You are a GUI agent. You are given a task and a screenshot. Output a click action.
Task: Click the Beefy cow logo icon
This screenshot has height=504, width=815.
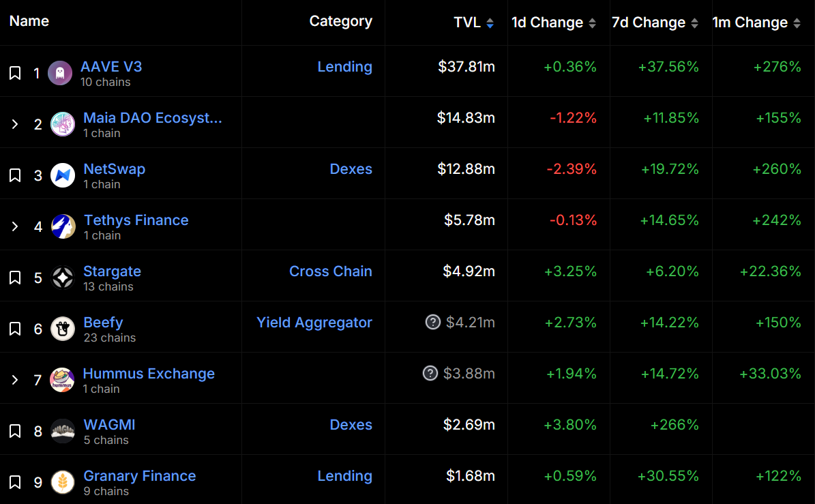pyautogui.click(x=63, y=329)
